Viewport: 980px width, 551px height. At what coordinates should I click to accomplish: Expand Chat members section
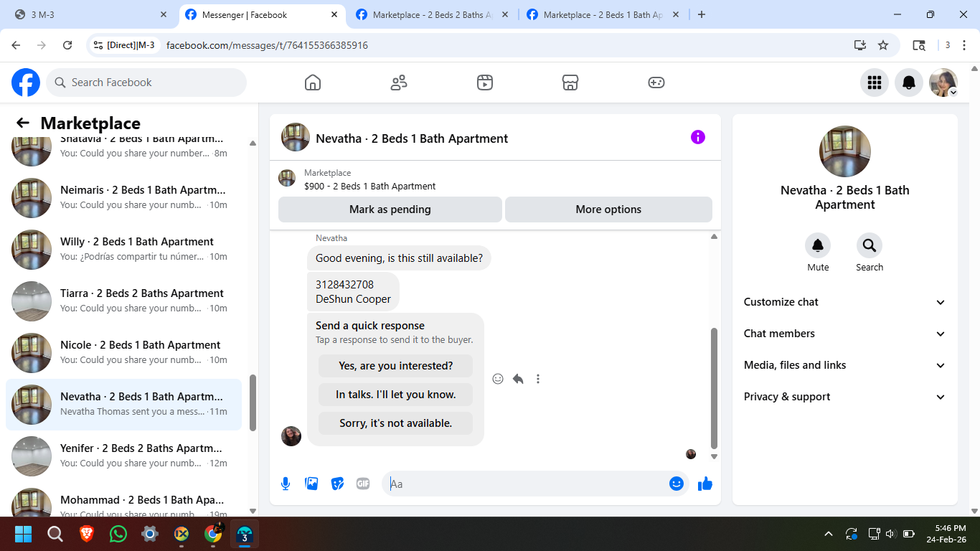pyautogui.click(x=845, y=334)
